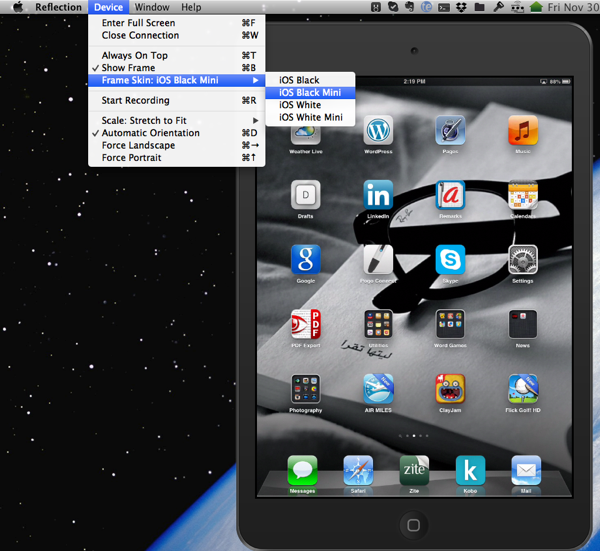The height and width of the screenshot is (551, 600).
Task: Toggle Automatic Orientation setting
Action: pos(150,133)
